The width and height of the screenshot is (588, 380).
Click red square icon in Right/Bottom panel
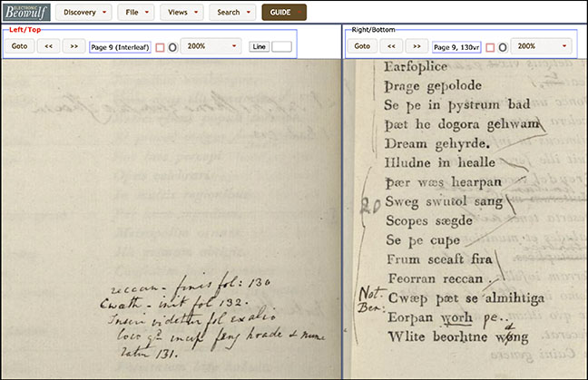(490, 47)
